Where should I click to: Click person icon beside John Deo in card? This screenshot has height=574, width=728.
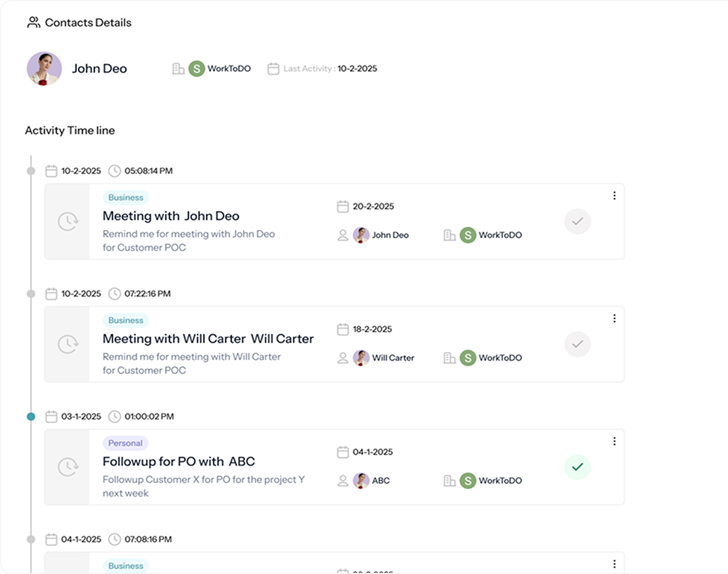click(343, 235)
